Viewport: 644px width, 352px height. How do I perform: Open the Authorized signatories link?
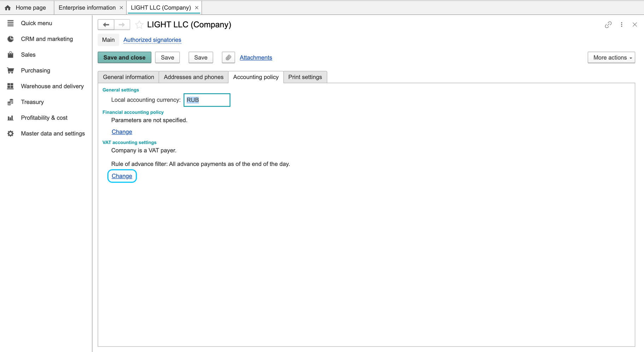pos(152,40)
